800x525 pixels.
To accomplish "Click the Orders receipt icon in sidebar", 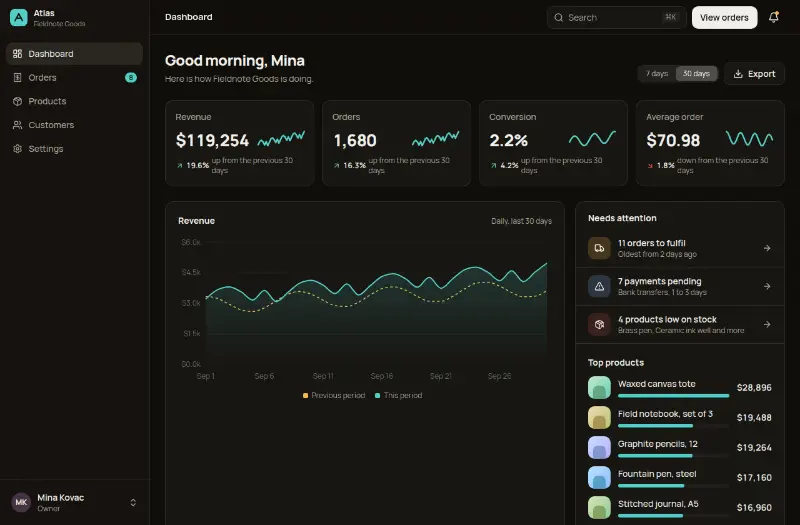I will [x=17, y=78].
